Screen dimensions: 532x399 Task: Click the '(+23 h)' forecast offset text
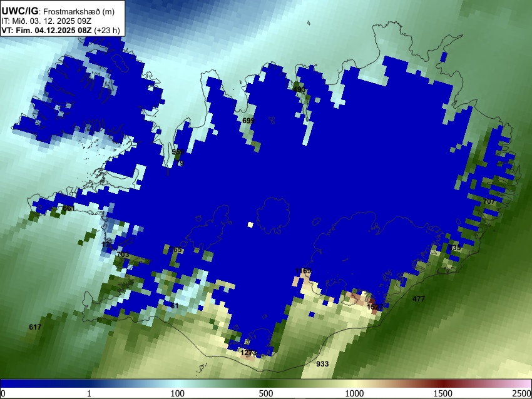[107, 30]
